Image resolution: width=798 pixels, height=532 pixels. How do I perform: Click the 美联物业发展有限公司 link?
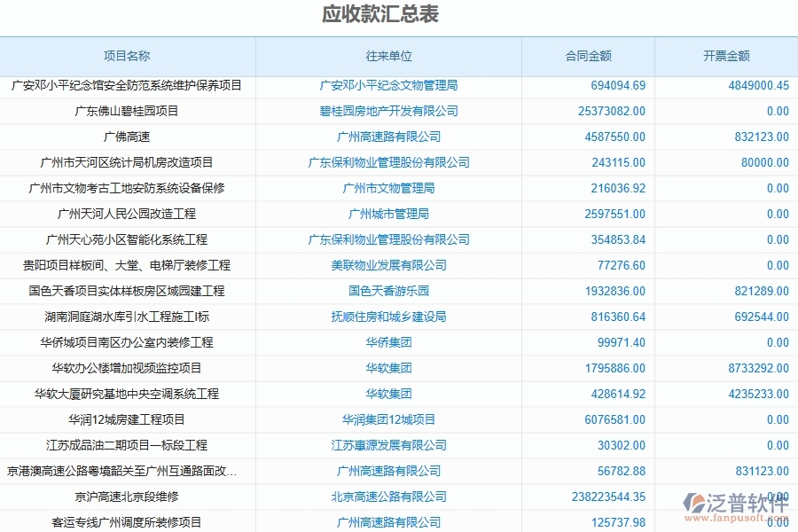[388, 265]
